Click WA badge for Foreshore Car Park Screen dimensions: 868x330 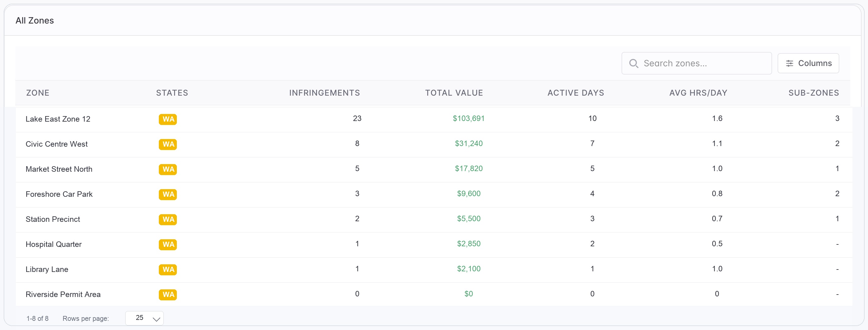168,194
